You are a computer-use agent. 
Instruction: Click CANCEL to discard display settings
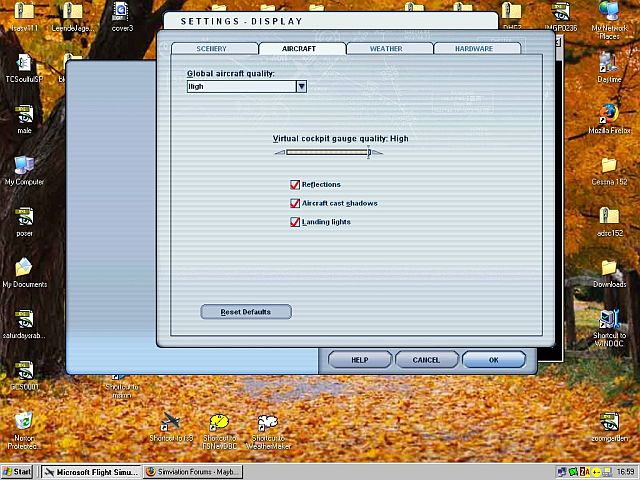pos(427,360)
